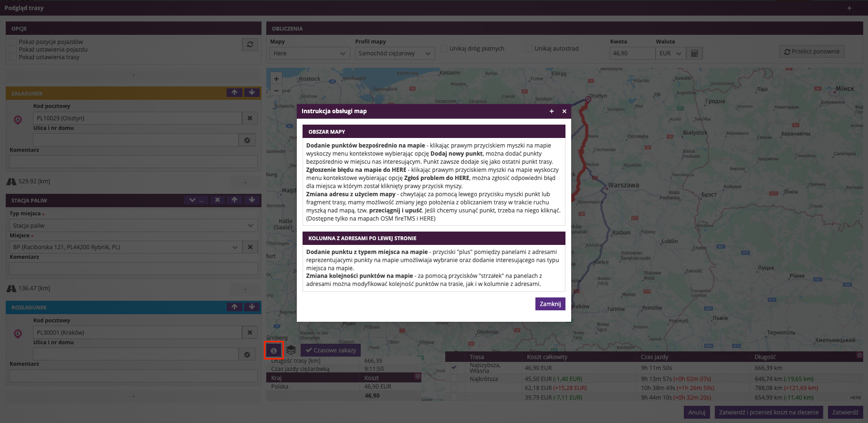Click Przelicz ponownie
868x423 pixels.
[812, 52]
